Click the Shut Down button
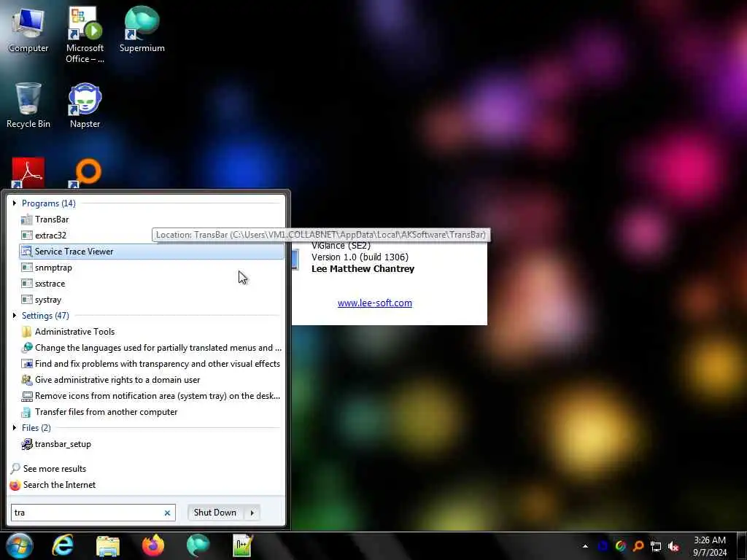The height and width of the screenshot is (560, 747). (x=215, y=513)
